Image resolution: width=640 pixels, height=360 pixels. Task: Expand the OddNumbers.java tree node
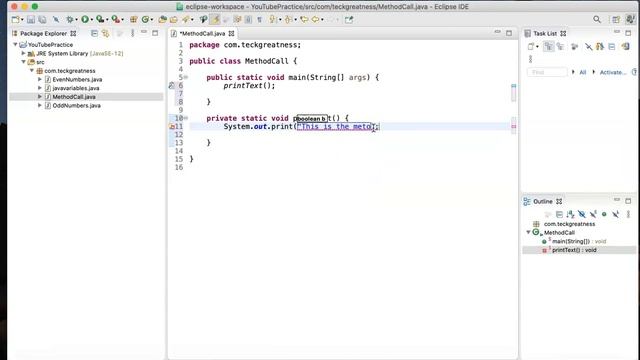pos(40,105)
